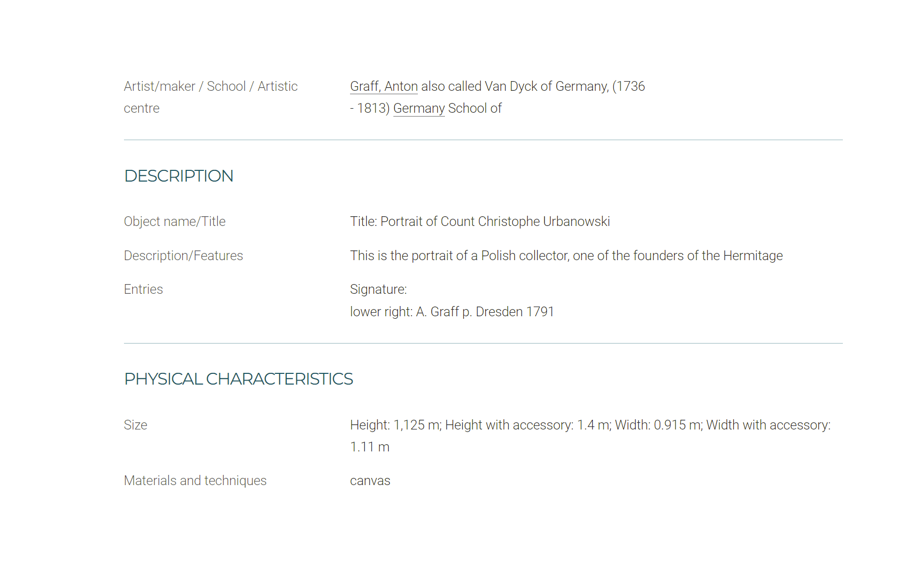Click the 1813) death year text
This screenshot has height=583, width=924.
coord(373,108)
